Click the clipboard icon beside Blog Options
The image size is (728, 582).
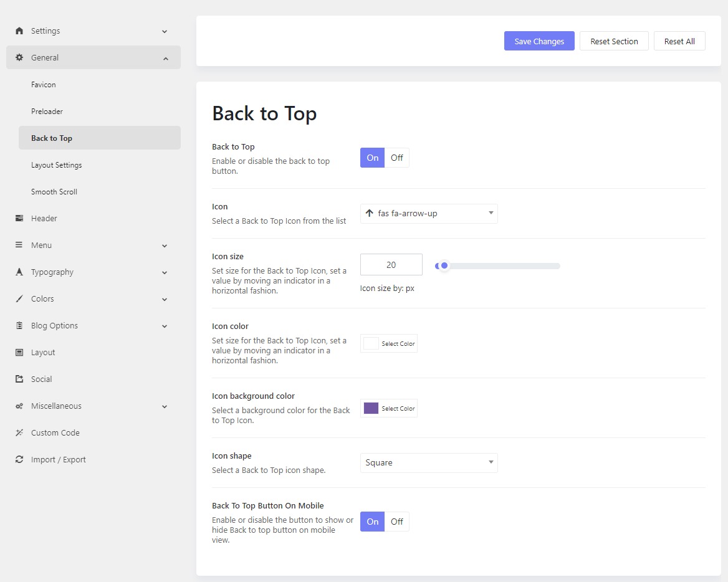[19, 325]
